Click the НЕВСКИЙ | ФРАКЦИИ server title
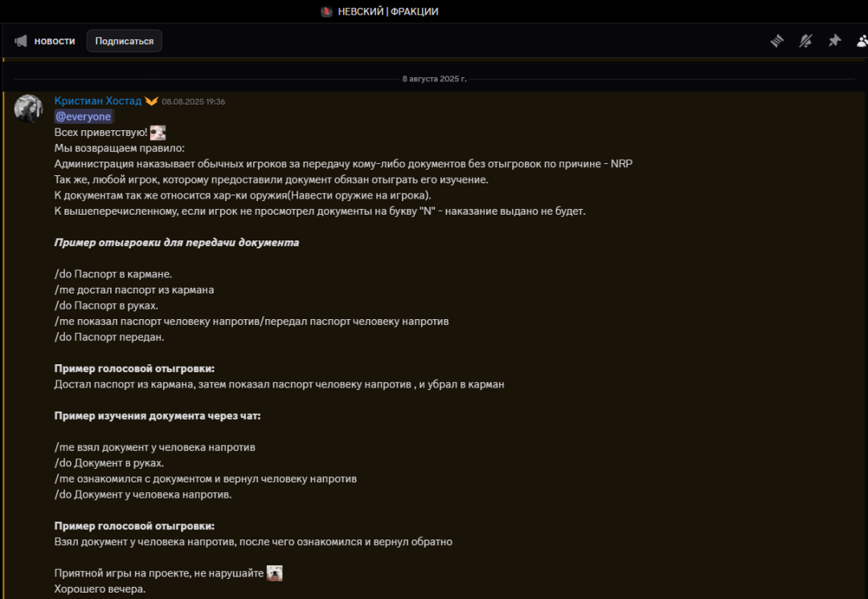Image resolution: width=868 pixels, height=599 pixels. 387,12
